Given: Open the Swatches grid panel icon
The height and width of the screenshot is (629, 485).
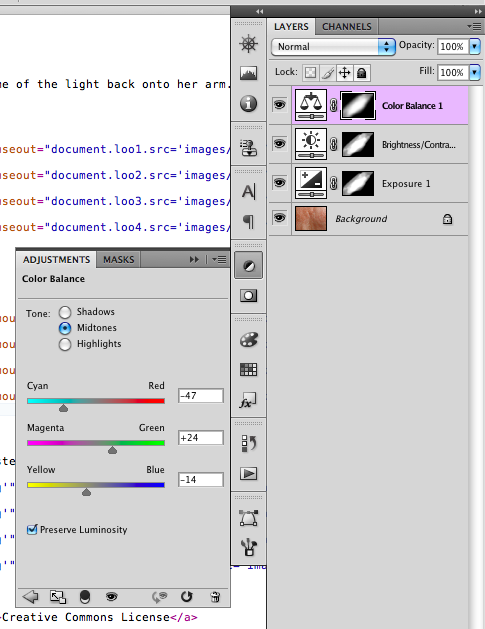Looking at the screenshot, I should pyautogui.click(x=248, y=369).
